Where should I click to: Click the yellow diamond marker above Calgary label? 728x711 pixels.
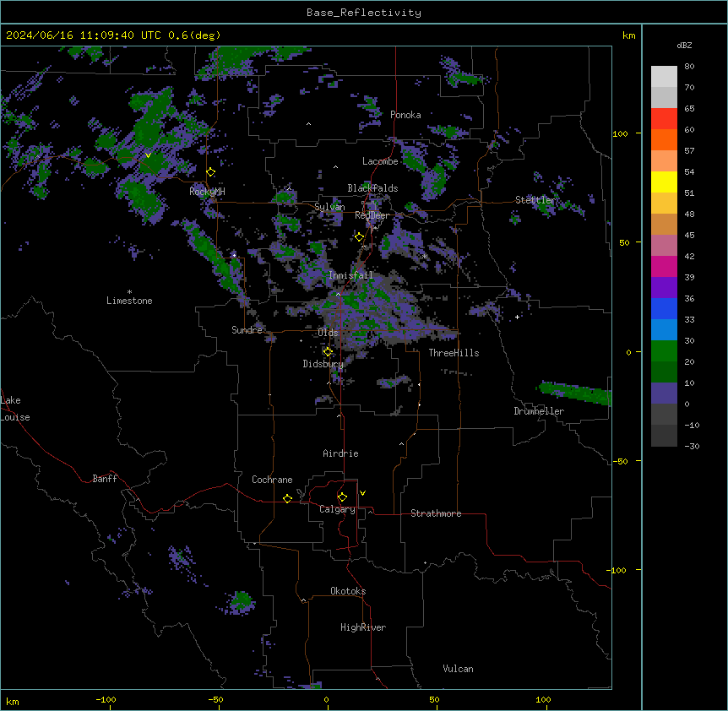pyautogui.click(x=342, y=497)
